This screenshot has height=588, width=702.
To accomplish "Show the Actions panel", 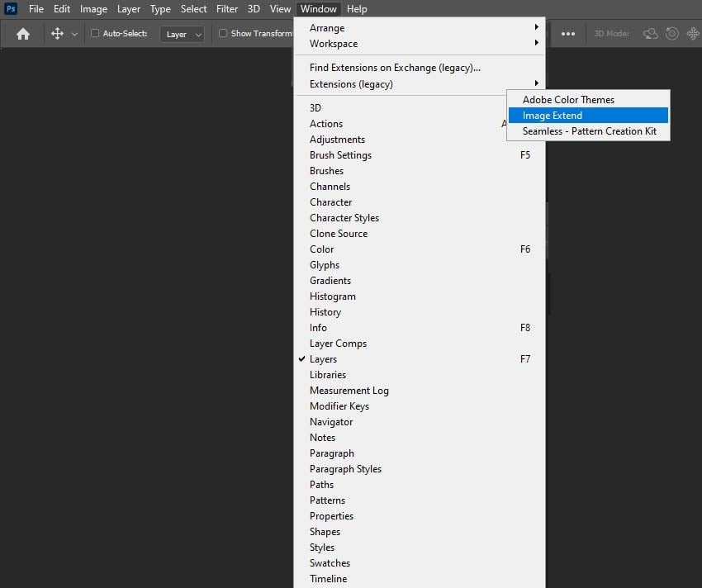I will pyautogui.click(x=401, y=124).
